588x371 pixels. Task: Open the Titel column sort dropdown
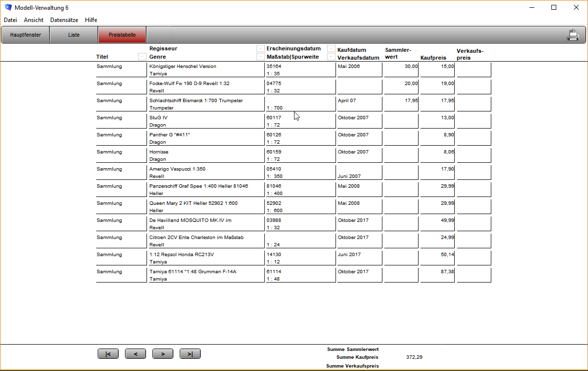coord(142,57)
